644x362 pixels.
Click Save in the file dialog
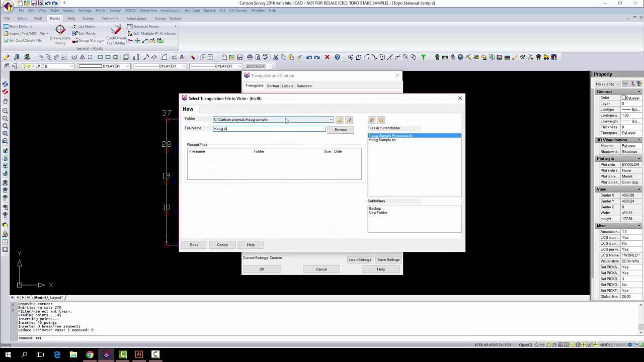point(194,245)
